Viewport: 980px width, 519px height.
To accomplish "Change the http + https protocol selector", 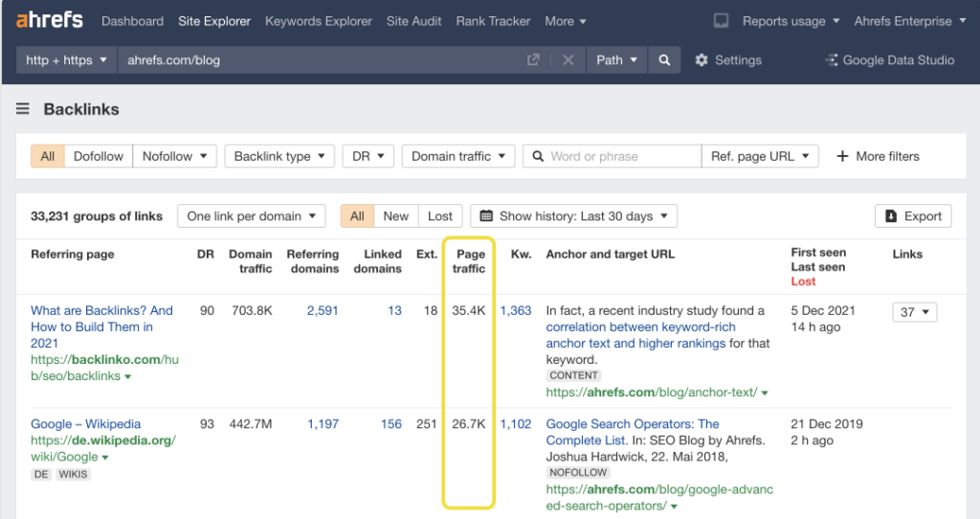I will [x=66, y=60].
